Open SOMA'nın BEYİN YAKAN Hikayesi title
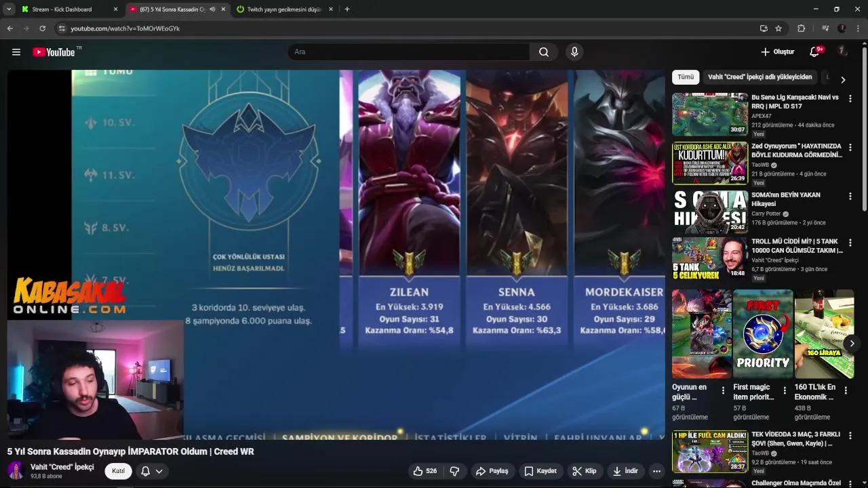This screenshot has width=868, height=488. 786,199
